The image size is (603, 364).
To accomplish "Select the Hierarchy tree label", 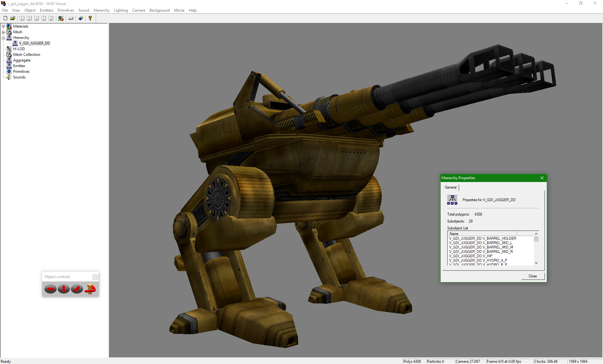I will click(21, 38).
